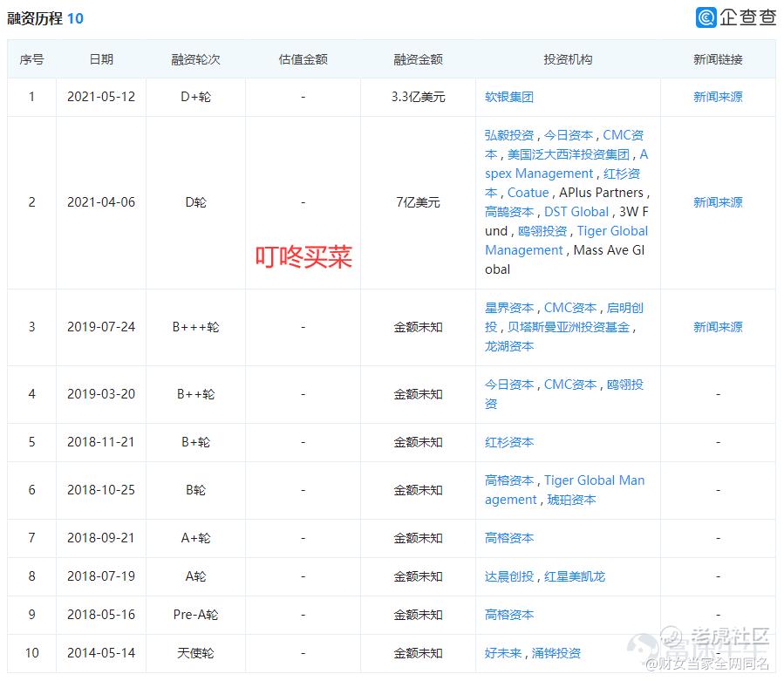The image size is (784, 681).
Task: Click the 估值金额 column header
Action: pos(303,59)
